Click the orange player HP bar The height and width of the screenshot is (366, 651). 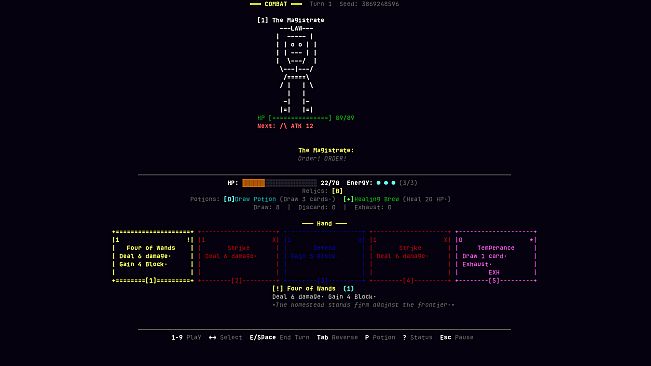tap(279, 183)
